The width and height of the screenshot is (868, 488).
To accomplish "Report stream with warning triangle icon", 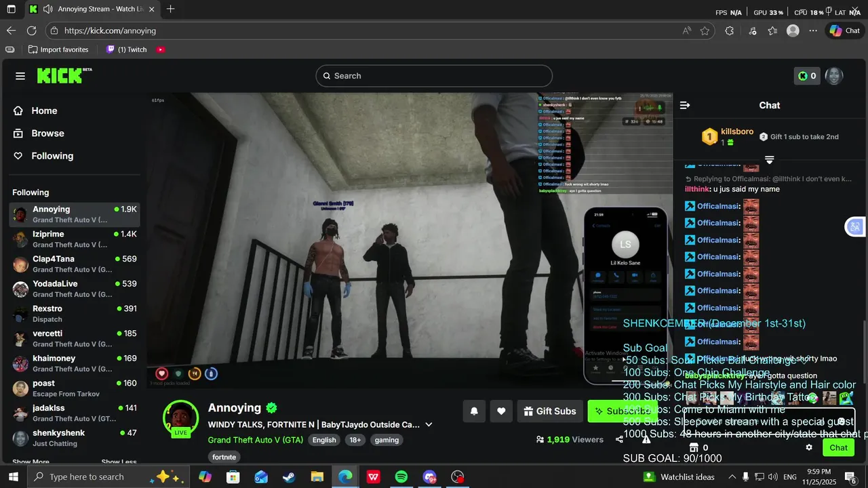I will (x=646, y=439).
